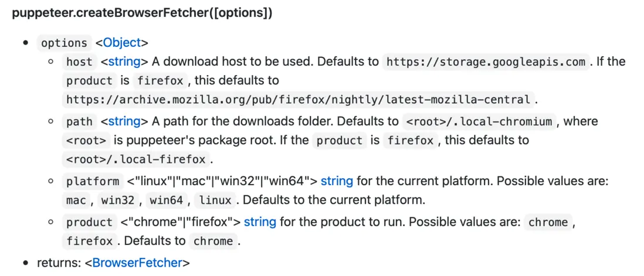Click the host parameter code label
The image size is (644, 276).
click(79, 62)
